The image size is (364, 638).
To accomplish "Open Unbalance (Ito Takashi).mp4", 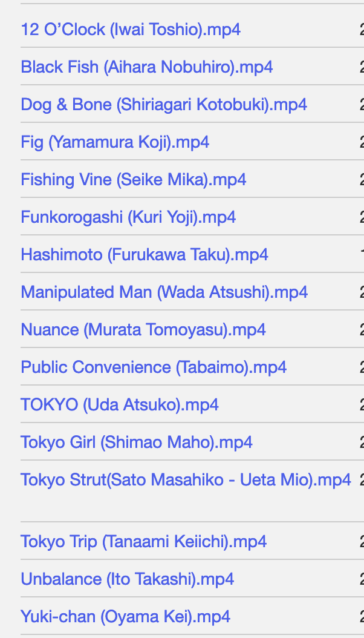I will (x=127, y=579).
